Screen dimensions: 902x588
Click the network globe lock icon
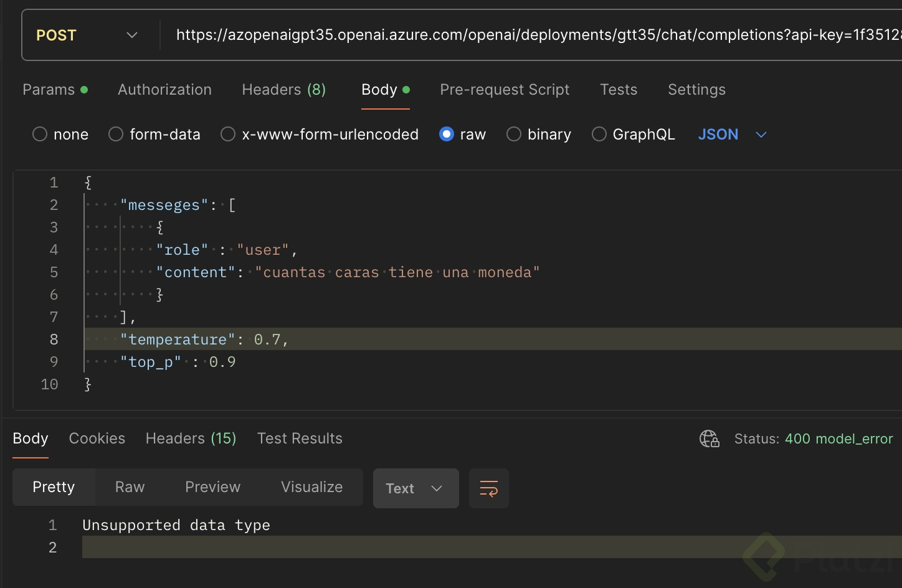(709, 439)
